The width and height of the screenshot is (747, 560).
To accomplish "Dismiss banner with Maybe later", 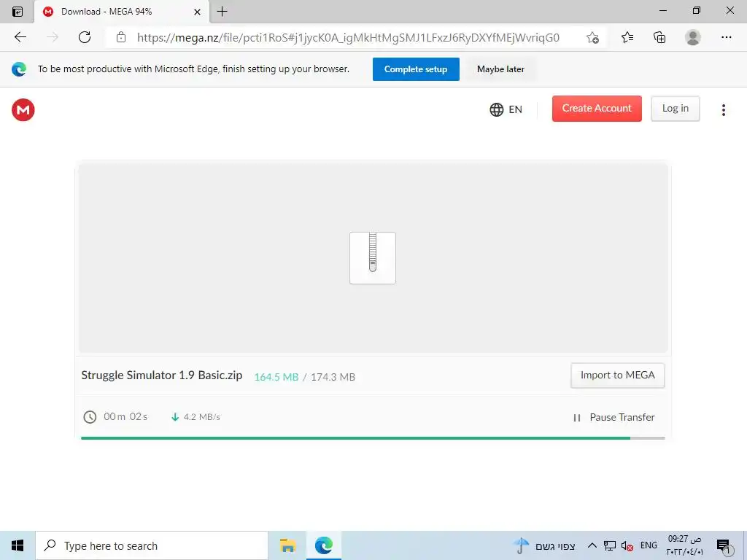I will pyautogui.click(x=500, y=69).
